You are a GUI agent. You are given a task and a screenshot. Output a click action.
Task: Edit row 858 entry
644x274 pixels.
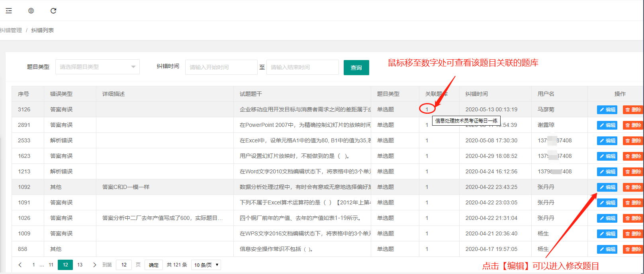click(607, 249)
